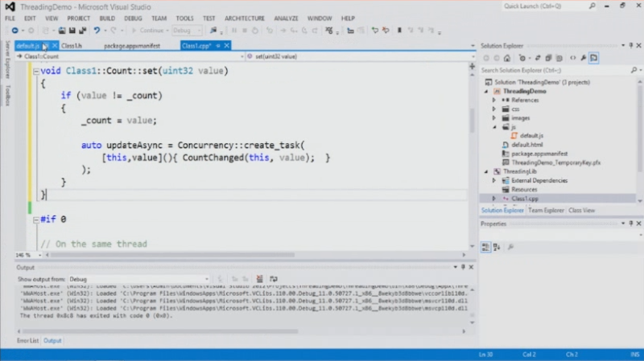Collapse the void Class1::Count::set code block

point(36,72)
